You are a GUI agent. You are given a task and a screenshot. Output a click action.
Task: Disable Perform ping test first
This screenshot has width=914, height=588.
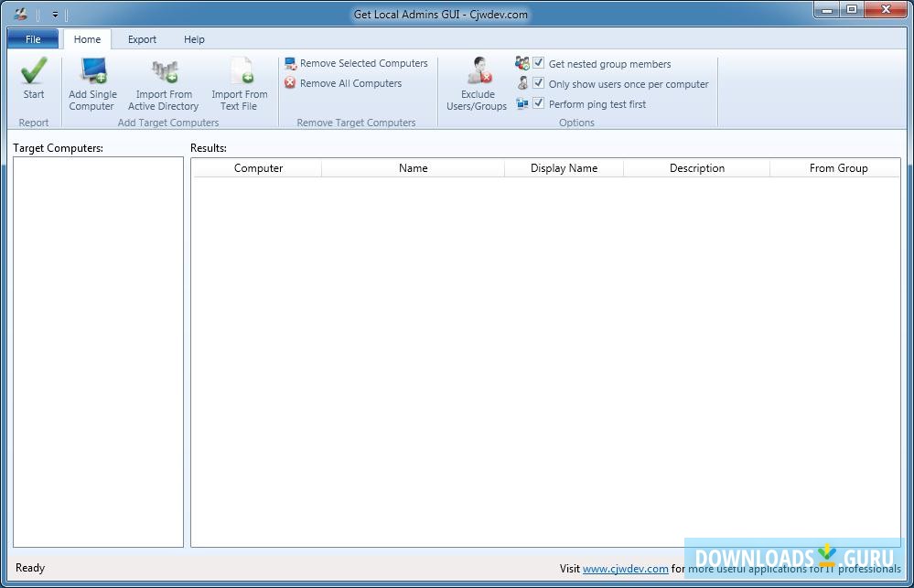tap(538, 102)
